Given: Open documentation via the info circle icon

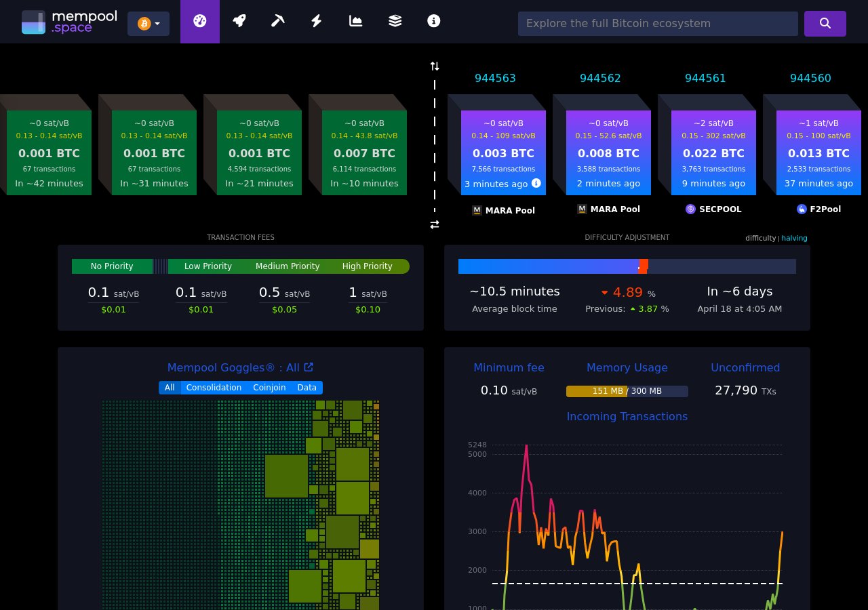Looking at the screenshot, I should 433,21.
